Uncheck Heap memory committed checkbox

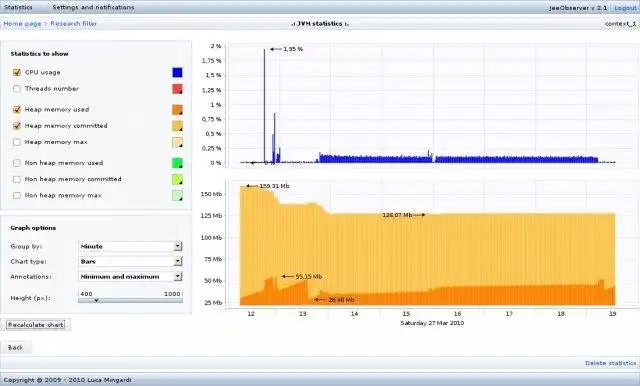click(17, 126)
